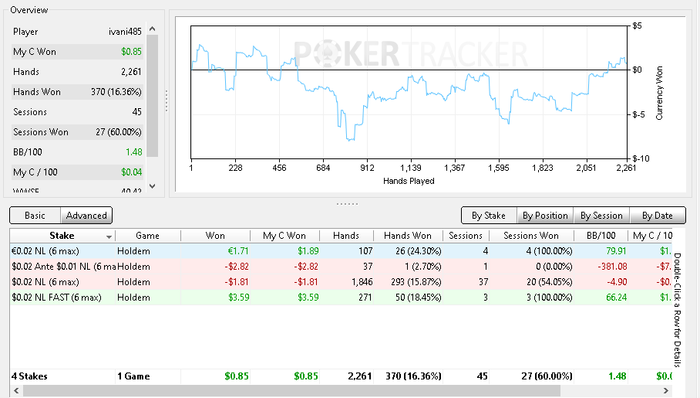Click the My C / 100 overview row
Screen dimensions: 700x398
point(77,172)
